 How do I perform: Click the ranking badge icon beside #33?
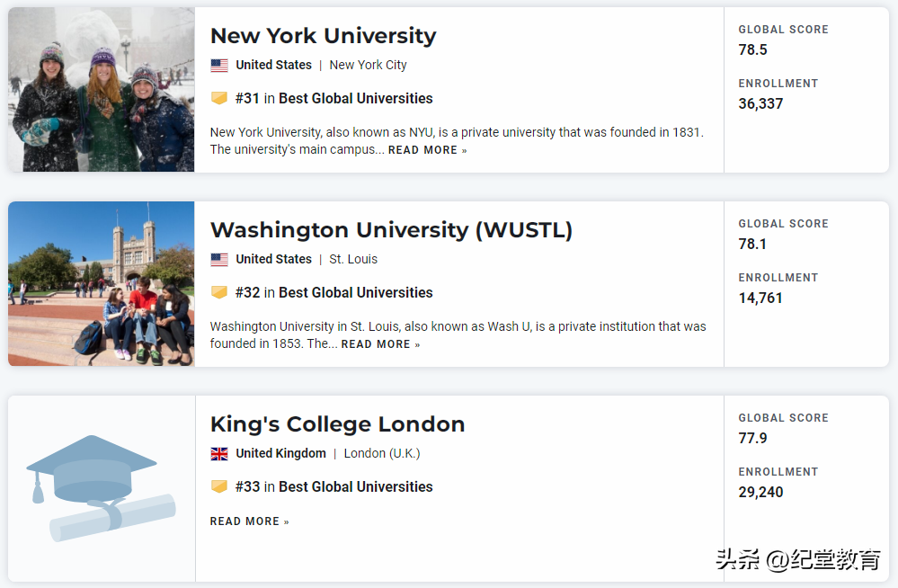click(219, 486)
